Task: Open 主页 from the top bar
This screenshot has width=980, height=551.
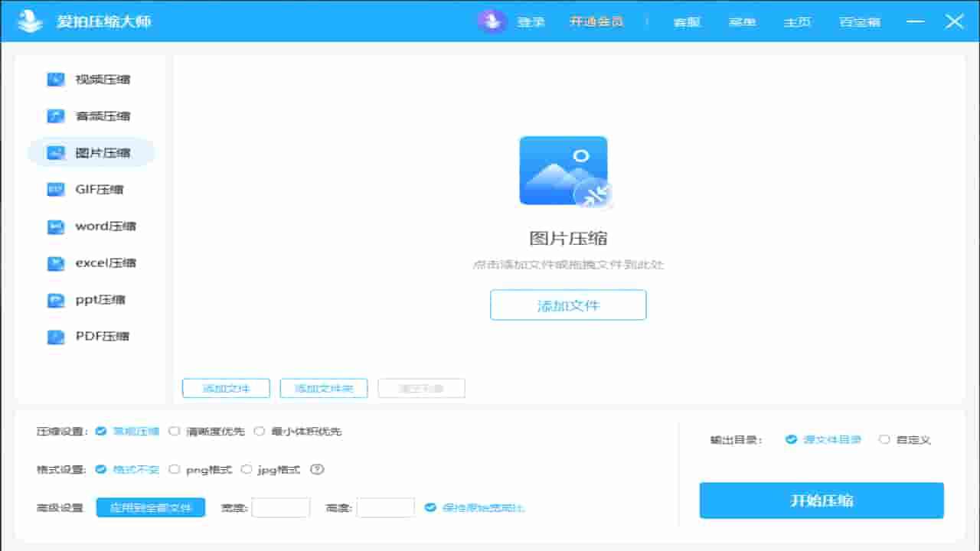Action: 797,21
